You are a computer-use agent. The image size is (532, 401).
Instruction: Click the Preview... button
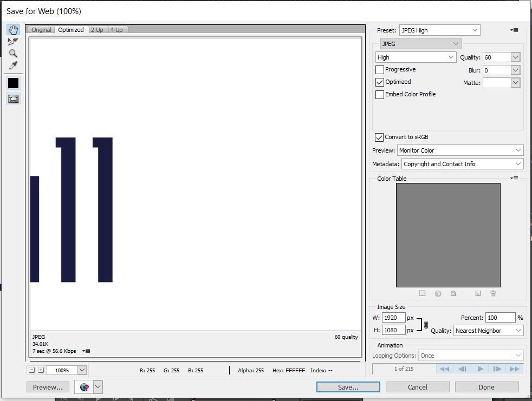coord(48,387)
